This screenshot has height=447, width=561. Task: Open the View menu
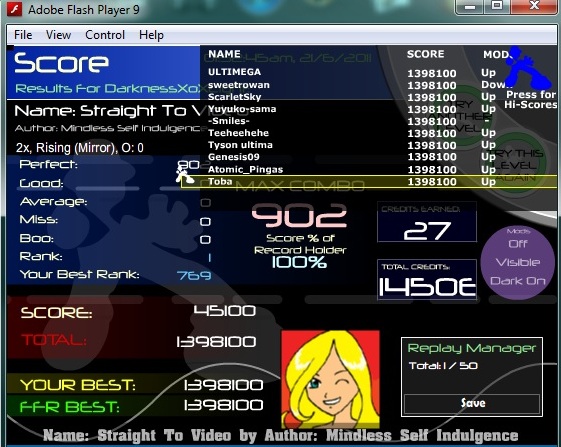[58, 35]
